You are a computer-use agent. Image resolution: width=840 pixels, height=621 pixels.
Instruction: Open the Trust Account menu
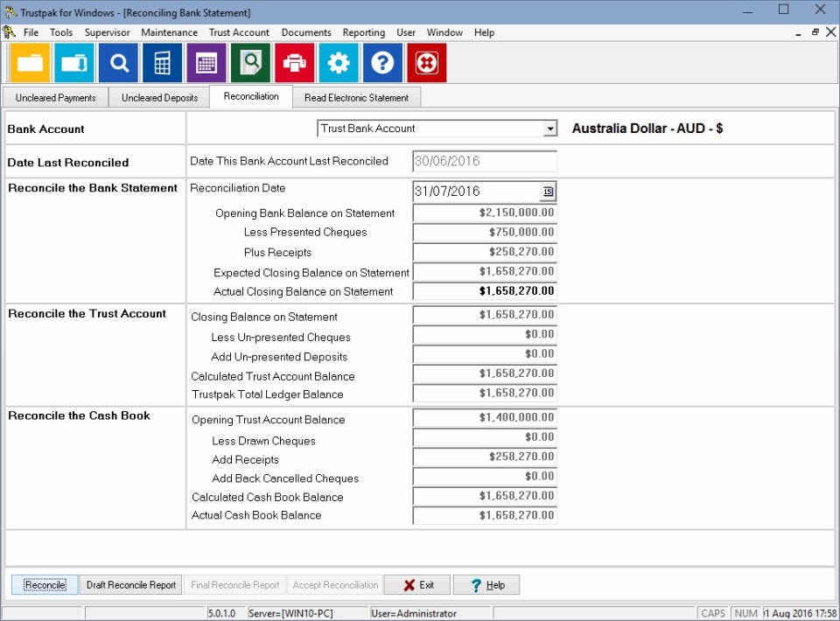tap(239, 32)
